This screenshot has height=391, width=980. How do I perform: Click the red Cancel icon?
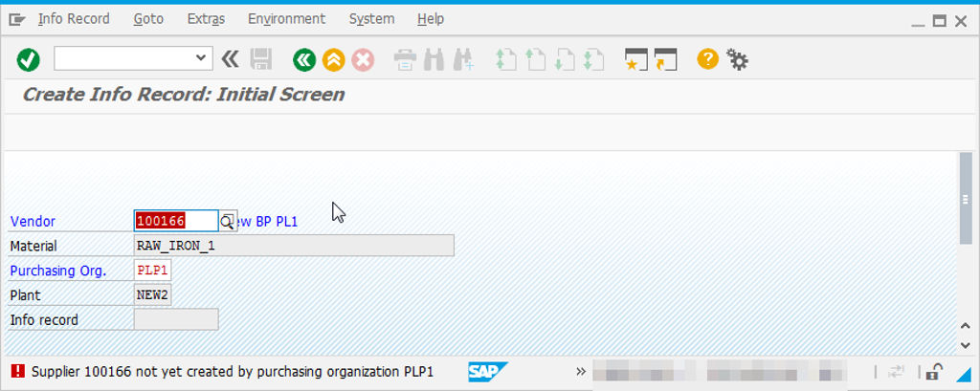tap(363, 60)
